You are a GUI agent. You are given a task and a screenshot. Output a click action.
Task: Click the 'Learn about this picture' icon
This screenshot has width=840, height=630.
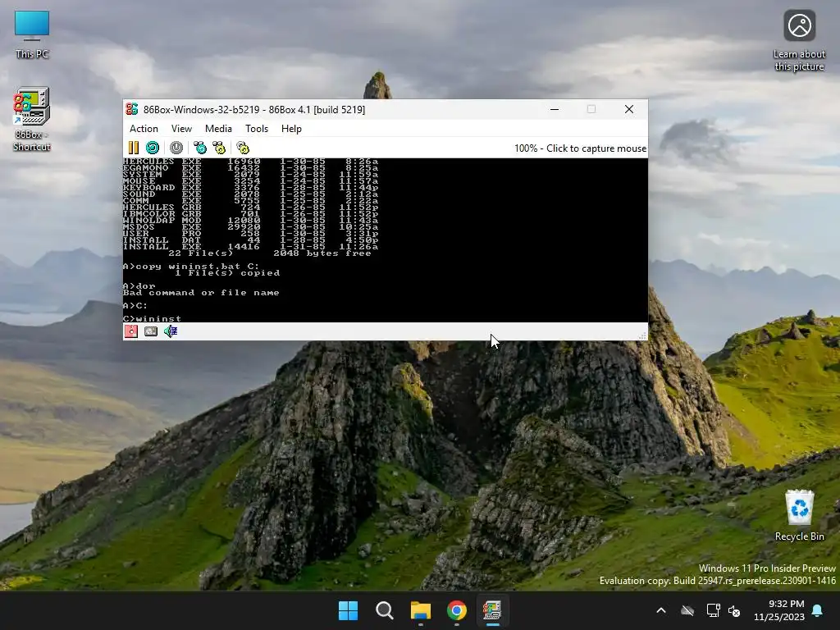[x=799, y=41]
